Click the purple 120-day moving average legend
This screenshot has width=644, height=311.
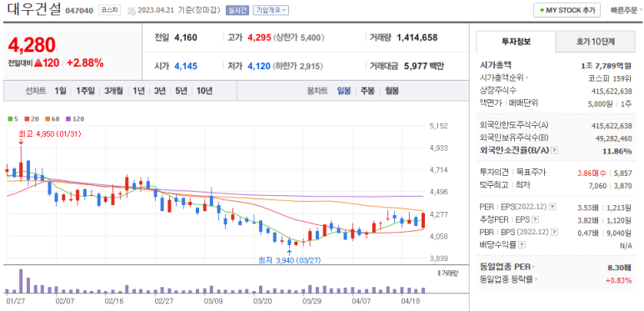pyautogui.click(x=75, y=119)
